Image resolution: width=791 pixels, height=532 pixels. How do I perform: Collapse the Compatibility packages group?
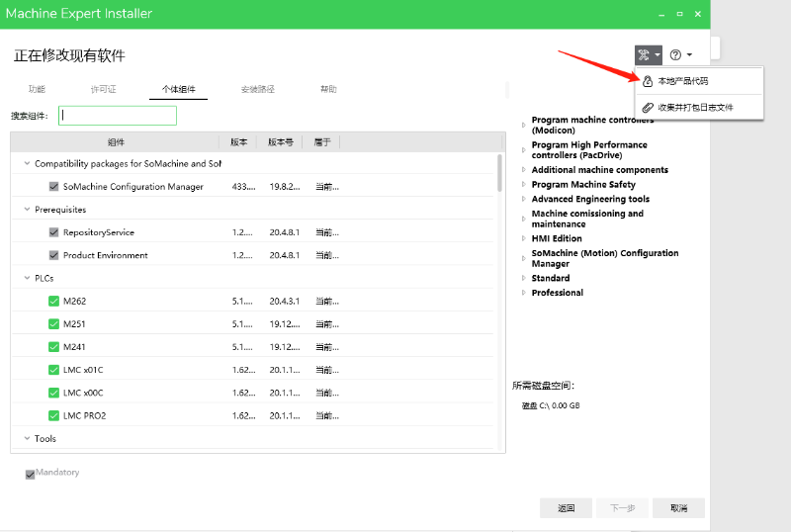click(x=28, y=163)
